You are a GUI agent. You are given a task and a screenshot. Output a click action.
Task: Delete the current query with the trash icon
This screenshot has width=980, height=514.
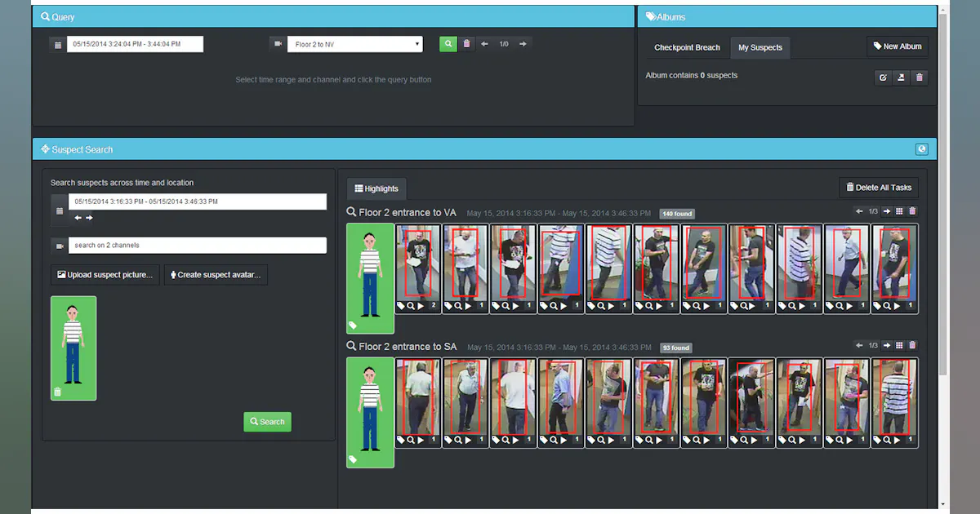466,44
